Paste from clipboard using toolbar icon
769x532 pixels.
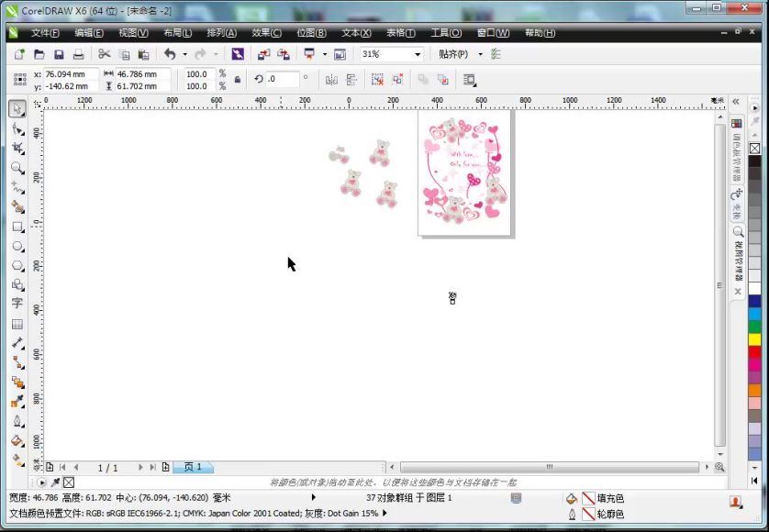click(x=143, y=54)
